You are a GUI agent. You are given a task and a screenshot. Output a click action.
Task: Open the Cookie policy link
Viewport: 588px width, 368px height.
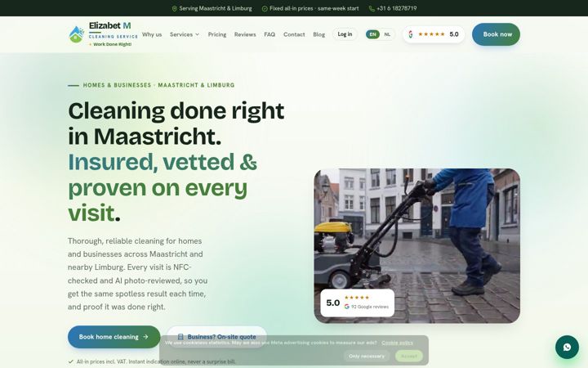[x=397, y=343]
